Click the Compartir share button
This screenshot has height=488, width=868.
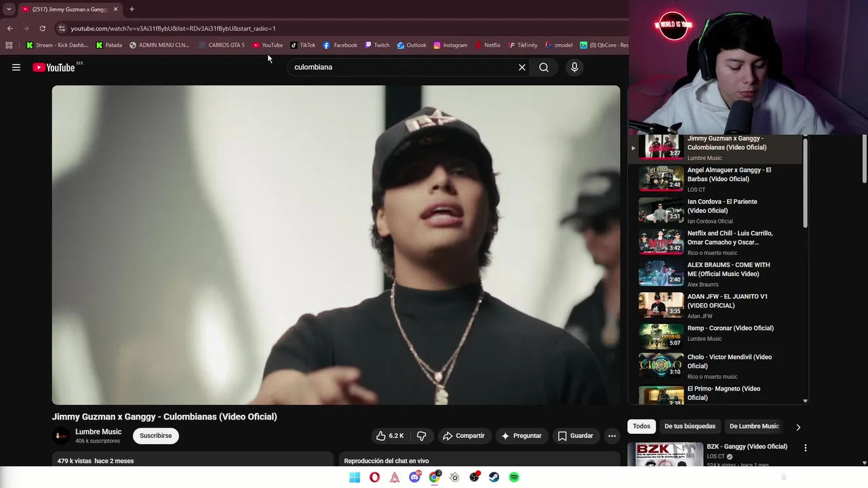(464, 436)
